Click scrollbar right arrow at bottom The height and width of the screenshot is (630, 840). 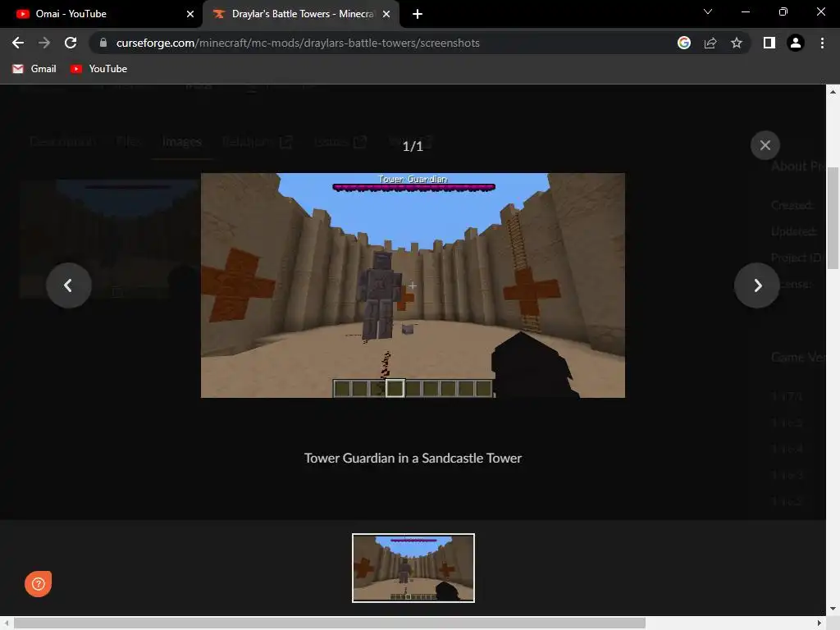click(x=819, y=623)
